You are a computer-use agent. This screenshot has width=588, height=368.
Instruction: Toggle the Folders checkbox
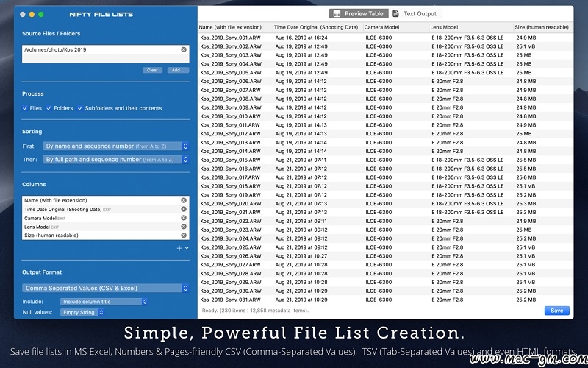tap(49, 108)
